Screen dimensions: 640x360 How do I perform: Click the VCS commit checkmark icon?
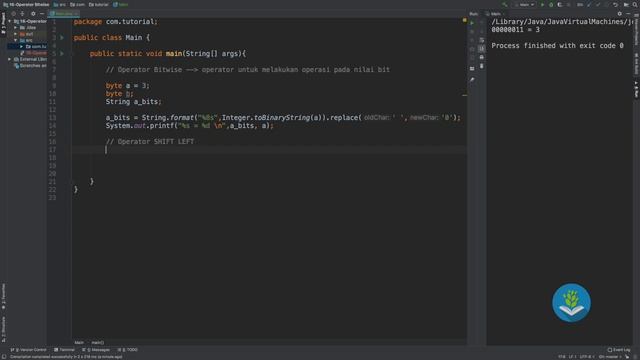(598, 4)
